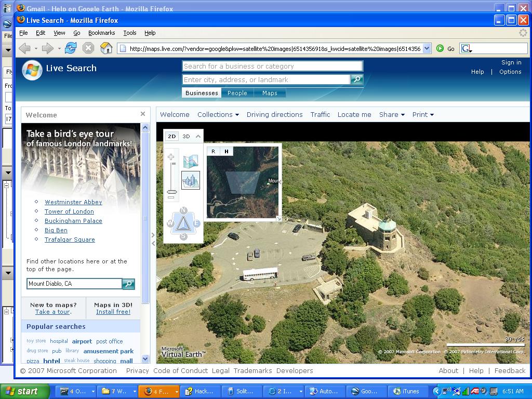
Task: Open the Hack... help taskbar button
Action: (200, 391)
